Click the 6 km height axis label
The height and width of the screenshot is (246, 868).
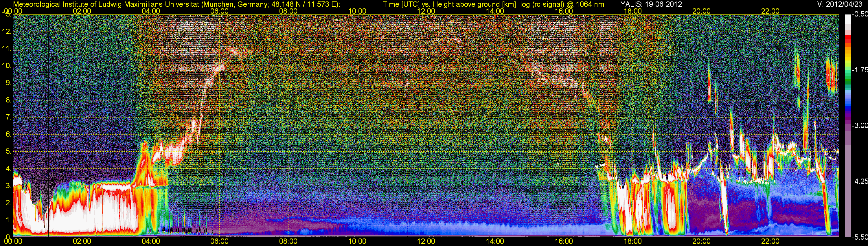click(8, 135)
